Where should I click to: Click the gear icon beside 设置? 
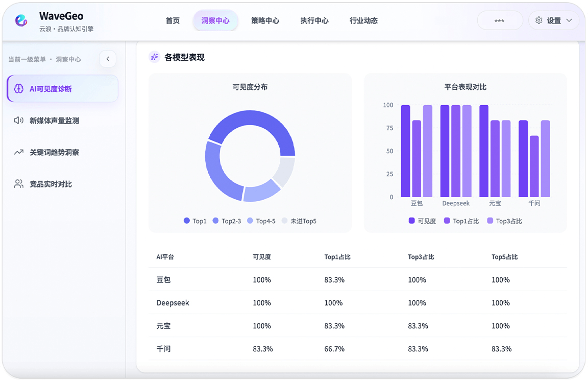(539, 20)
